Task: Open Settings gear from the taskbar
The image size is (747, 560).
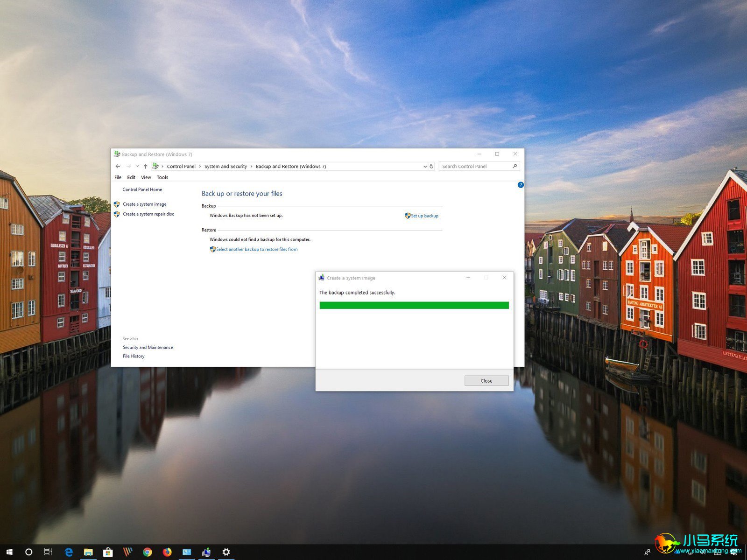Action: click(226, 552)
